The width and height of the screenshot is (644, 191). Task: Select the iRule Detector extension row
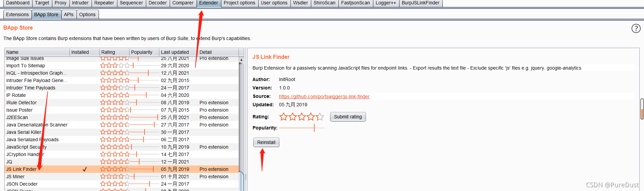pyautogui.click(x=122, y=103)
